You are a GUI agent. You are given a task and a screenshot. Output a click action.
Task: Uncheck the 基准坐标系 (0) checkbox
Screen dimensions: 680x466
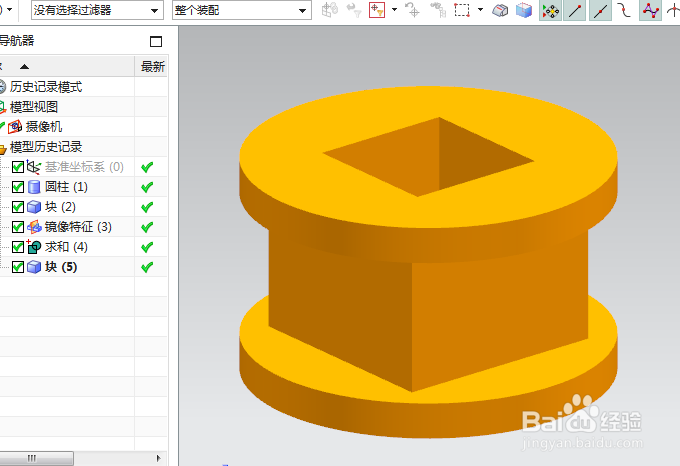18,167
